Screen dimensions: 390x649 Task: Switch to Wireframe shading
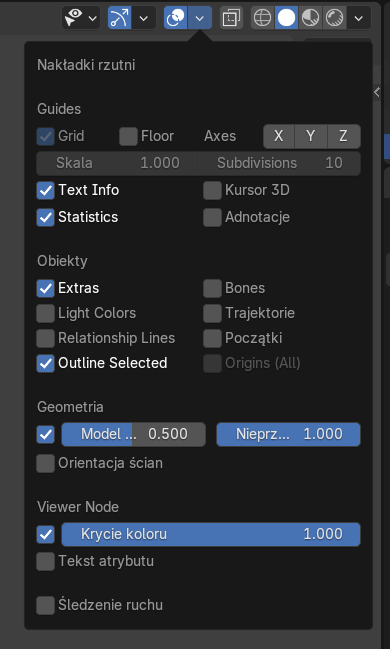point(263,18)
